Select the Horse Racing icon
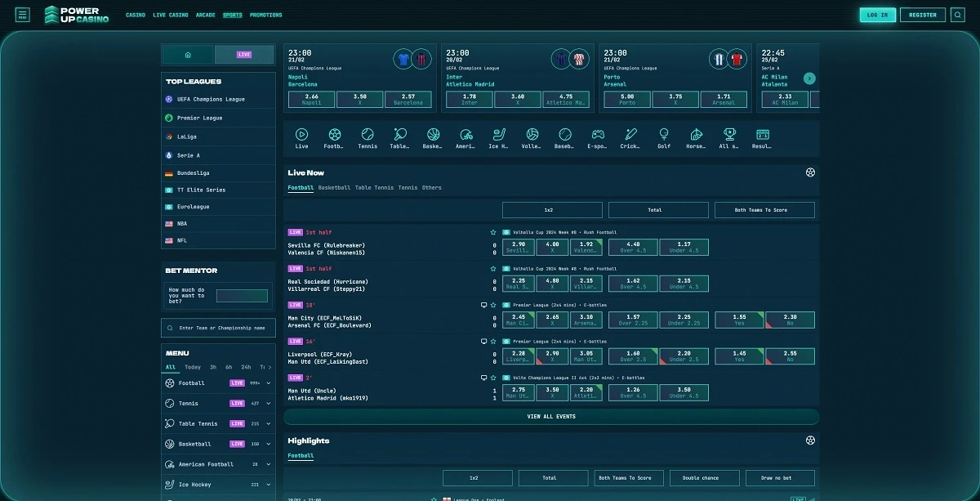 696,134
